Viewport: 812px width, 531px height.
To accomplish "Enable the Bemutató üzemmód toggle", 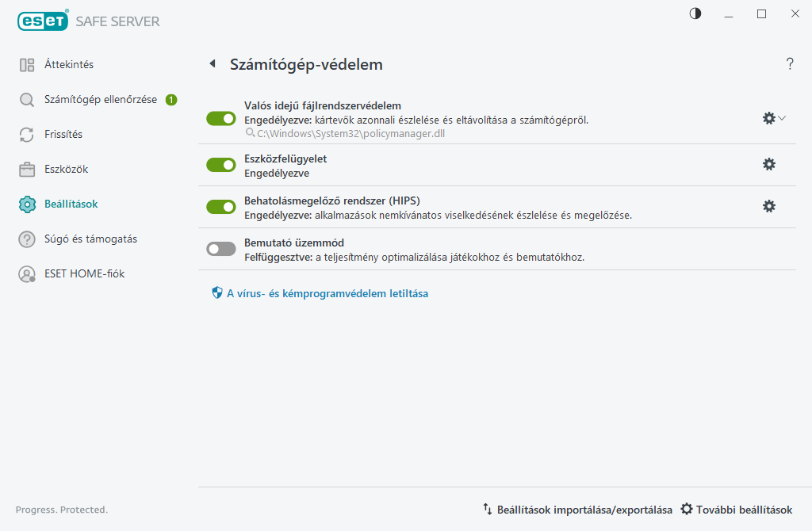I will tap(221, 249).
